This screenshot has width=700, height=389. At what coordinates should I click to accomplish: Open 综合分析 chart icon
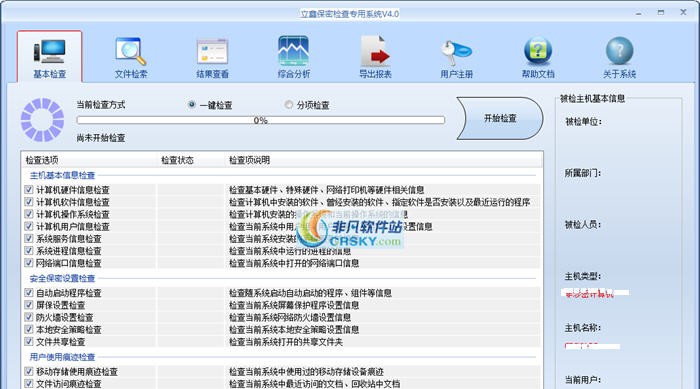pyautogui.click(x=293, y=51)
